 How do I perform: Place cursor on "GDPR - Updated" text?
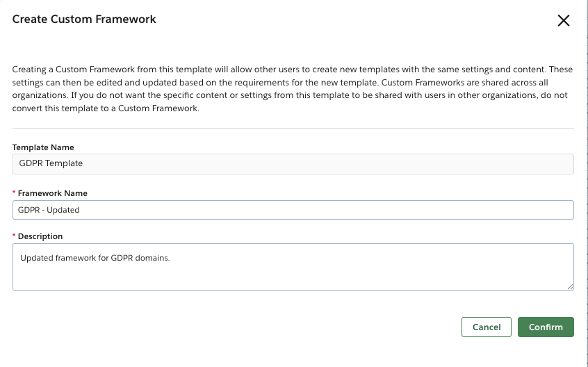[49, 210]
